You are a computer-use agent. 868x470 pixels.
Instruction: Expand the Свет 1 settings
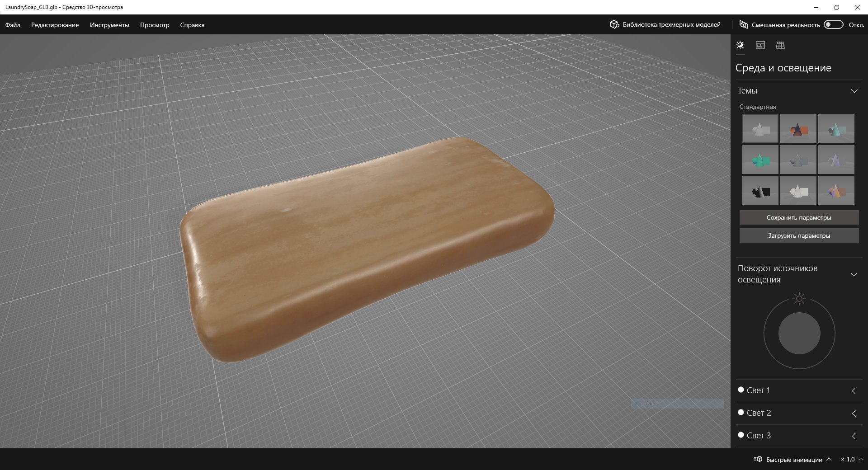[x=854, y=391]
